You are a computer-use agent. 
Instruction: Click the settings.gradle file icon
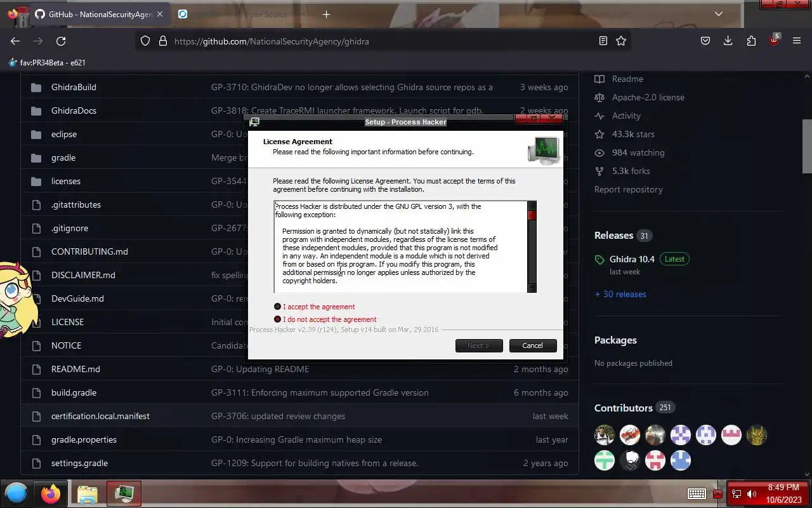tap(36, 463)
